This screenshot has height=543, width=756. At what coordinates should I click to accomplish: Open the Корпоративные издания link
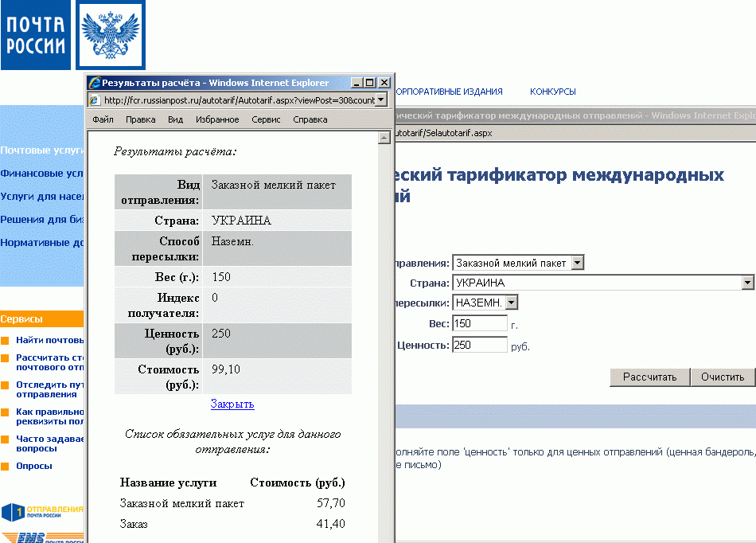[449, 92]
